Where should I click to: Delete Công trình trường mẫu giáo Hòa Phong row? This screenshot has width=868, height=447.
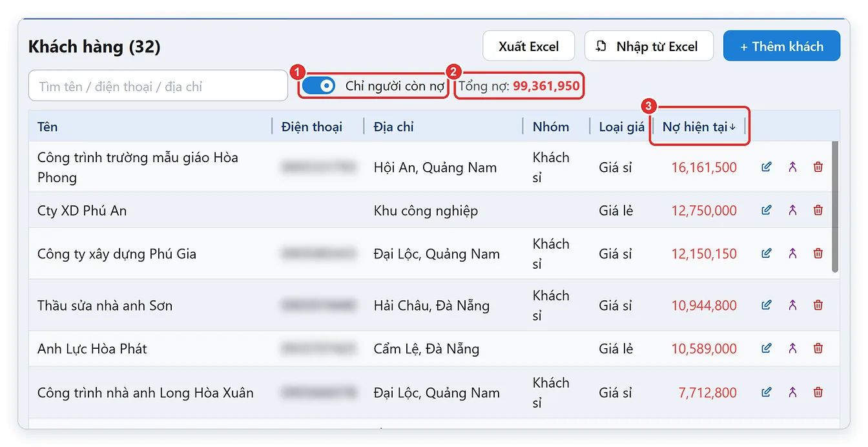[818, 167]
